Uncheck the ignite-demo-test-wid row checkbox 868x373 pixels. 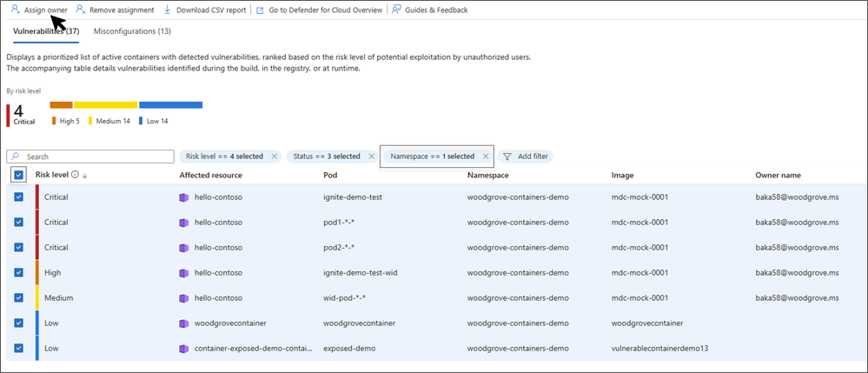pyautogui.click(x=18, y=273)
